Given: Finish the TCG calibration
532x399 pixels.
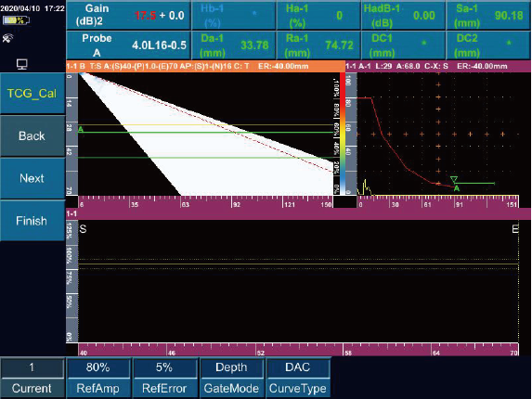Looking at the screenshot, I should pos(32,221).
